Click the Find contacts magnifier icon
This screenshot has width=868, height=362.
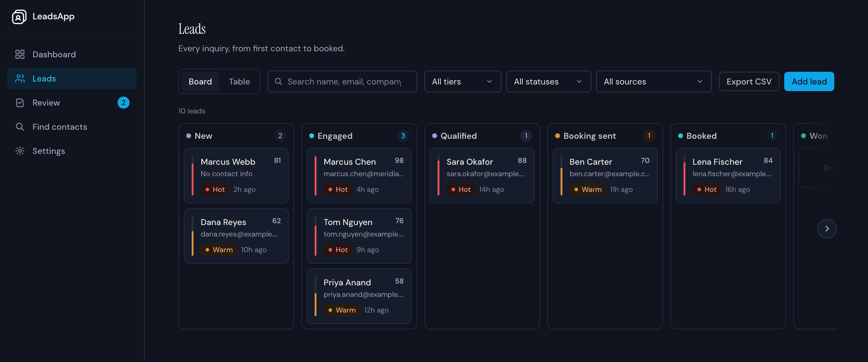[20, 127]
